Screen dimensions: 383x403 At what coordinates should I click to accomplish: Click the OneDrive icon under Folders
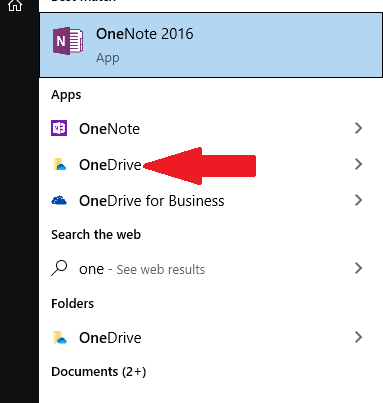pos(60,337)
